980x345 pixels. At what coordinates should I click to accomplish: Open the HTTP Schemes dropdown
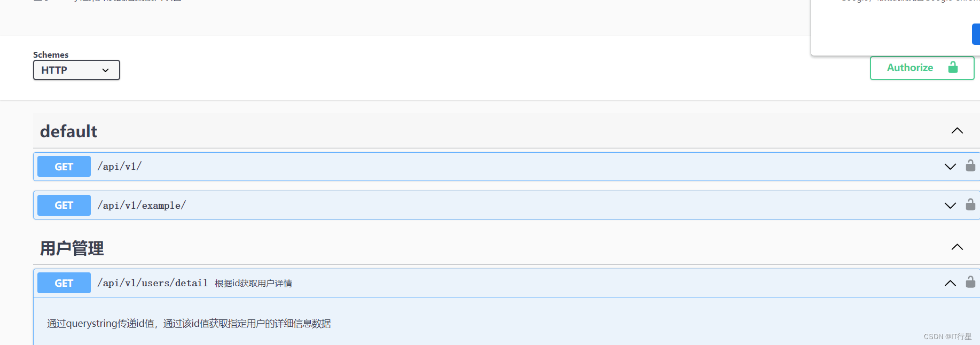76,70
